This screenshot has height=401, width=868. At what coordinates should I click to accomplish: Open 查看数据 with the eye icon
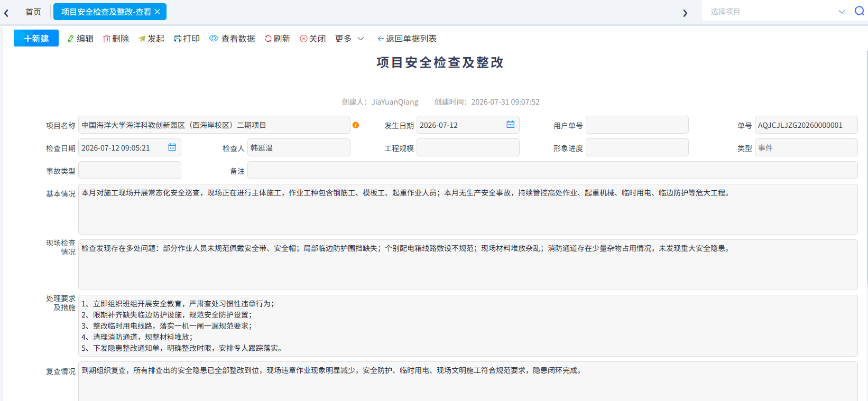[232, 39]
